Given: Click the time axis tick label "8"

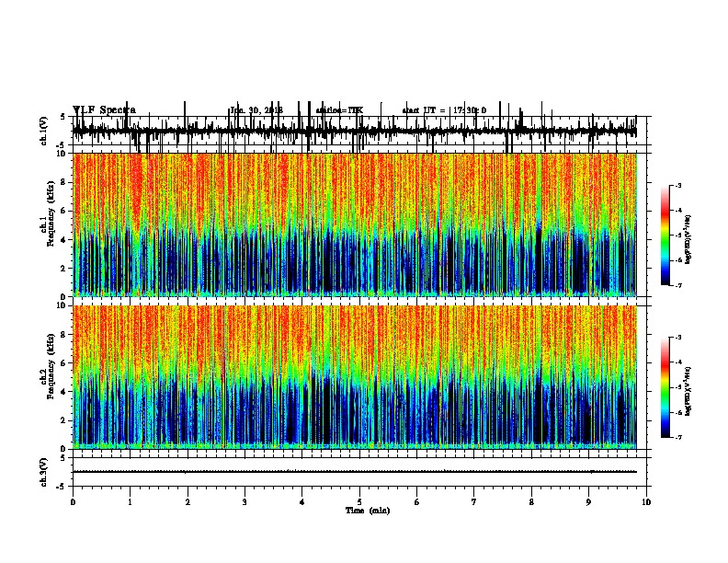Looking at the screenshot, I should pyautogui.click(x=531, y=502).
